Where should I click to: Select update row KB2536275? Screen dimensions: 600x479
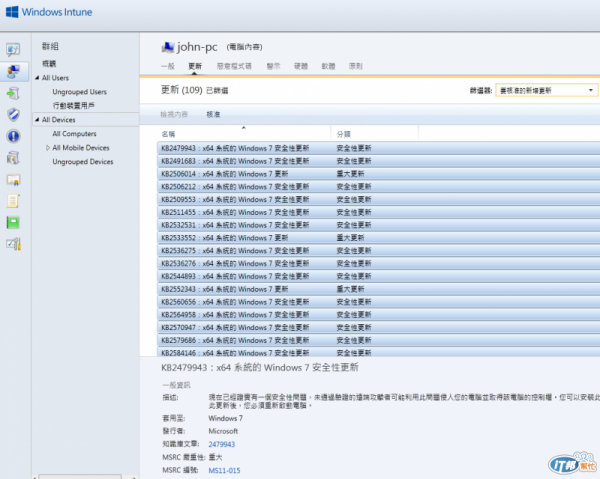(x=378, y=251)
